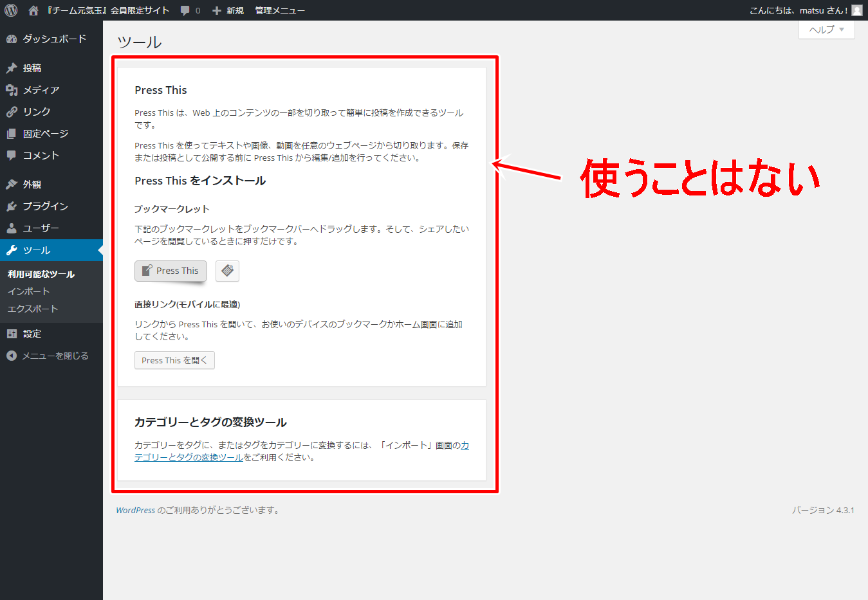The width and height of the screenshot is (868, 600).
Task: Click the リンク chain icon
Action: [x=12, y=112]
